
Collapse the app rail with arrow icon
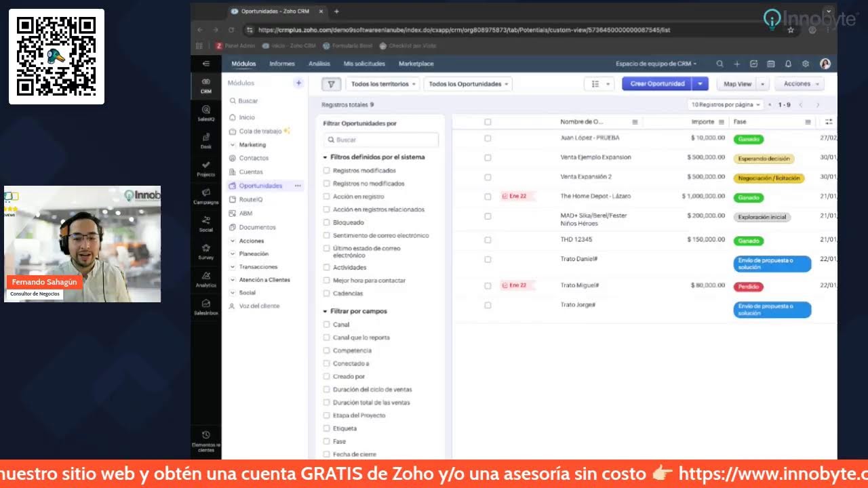point(206,64)
